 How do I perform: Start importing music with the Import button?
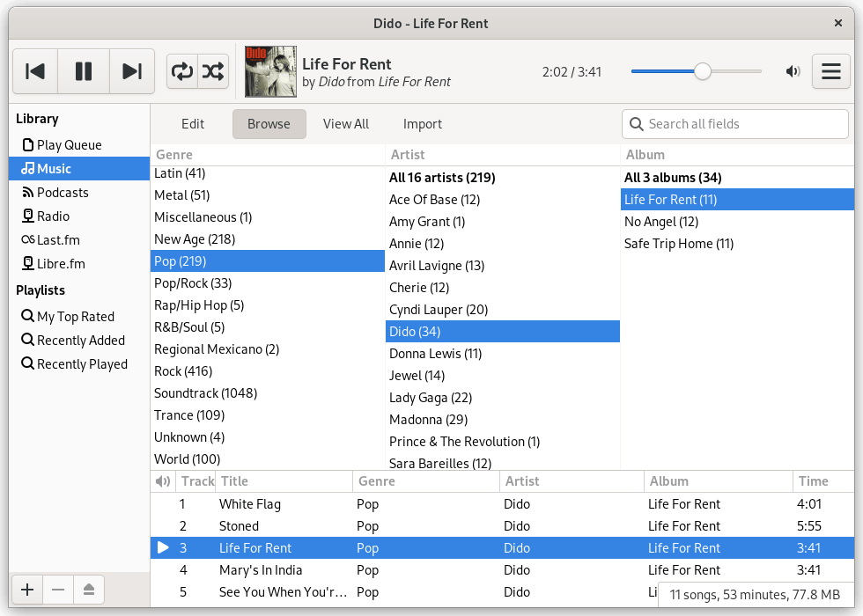pyautogui.click(x=422, y=123)
